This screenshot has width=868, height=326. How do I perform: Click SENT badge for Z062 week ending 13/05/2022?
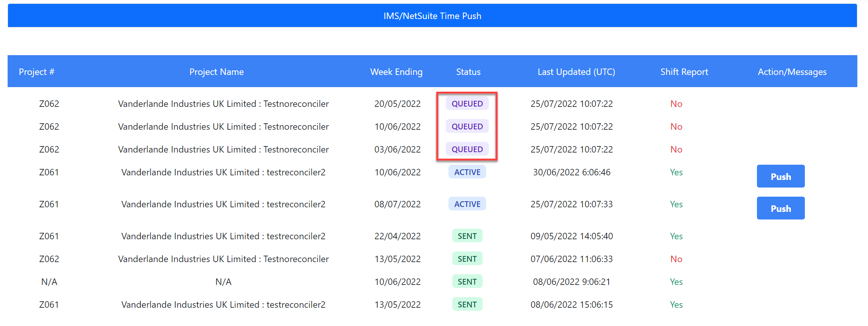(467, 259)
